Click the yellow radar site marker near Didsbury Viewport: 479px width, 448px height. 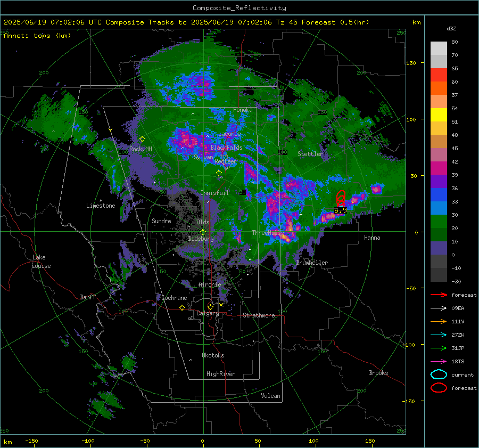[203, 232]
